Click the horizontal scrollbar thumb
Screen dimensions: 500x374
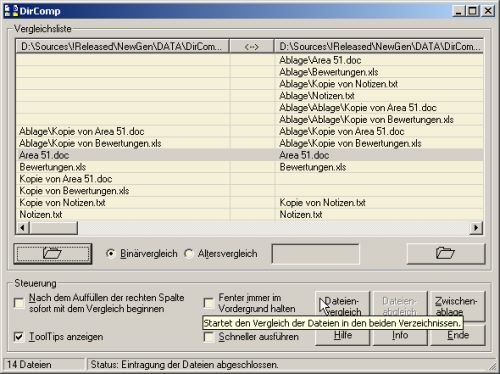pos(53,228)
